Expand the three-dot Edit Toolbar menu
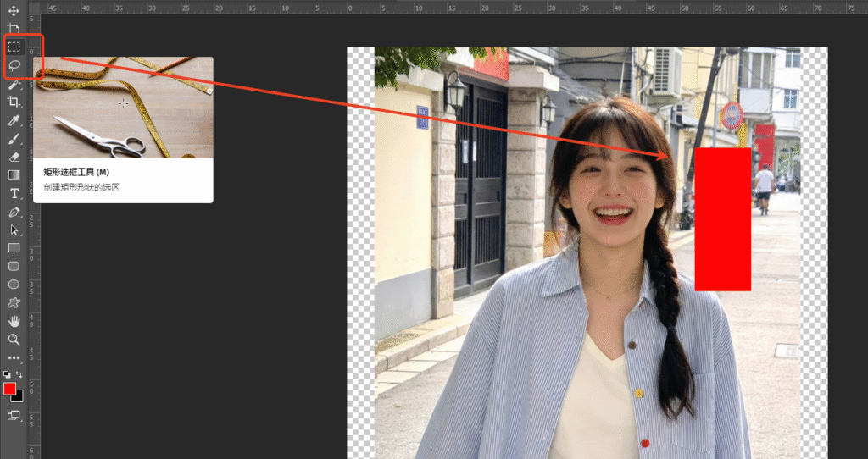The width and height of the screenshot is (868, 459). (14, 357)
